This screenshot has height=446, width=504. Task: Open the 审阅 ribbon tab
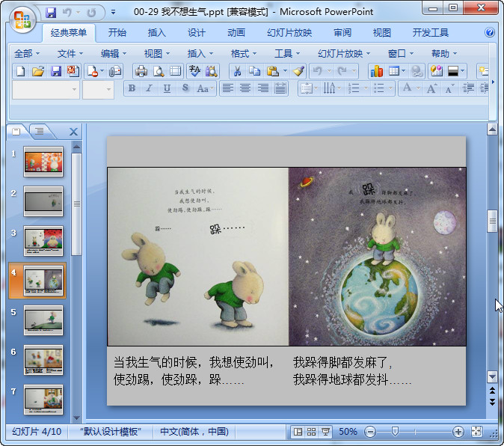[342, 32]
